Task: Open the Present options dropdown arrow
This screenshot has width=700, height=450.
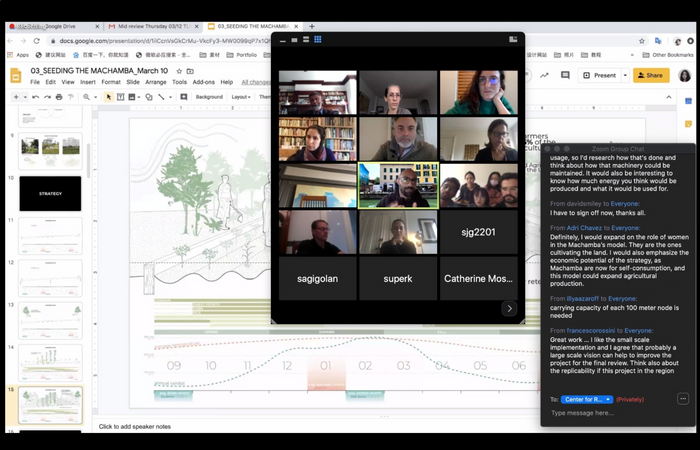Action: tap(625, 75)
